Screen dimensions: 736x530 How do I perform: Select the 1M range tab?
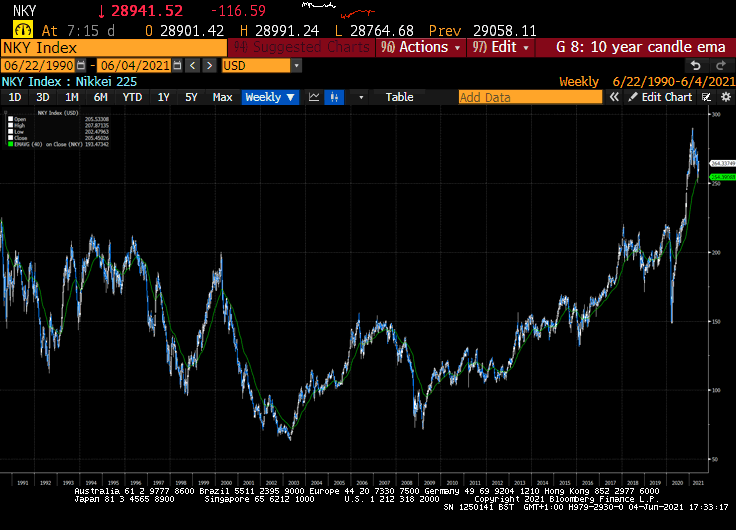[71, 97]
